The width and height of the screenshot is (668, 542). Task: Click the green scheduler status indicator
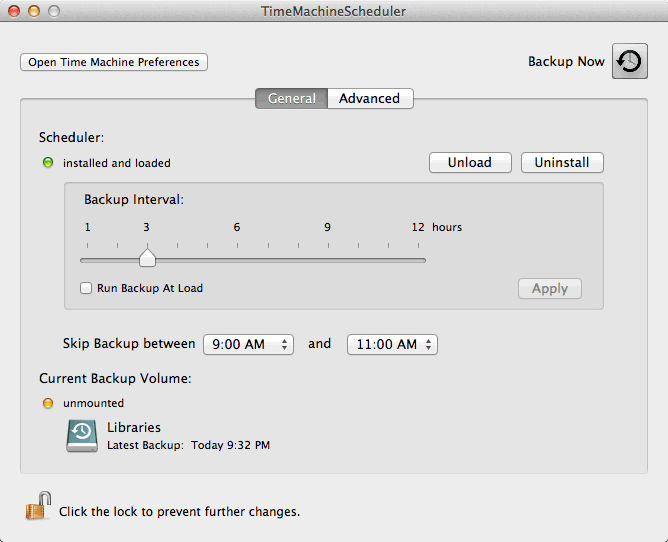coord(48,162)
